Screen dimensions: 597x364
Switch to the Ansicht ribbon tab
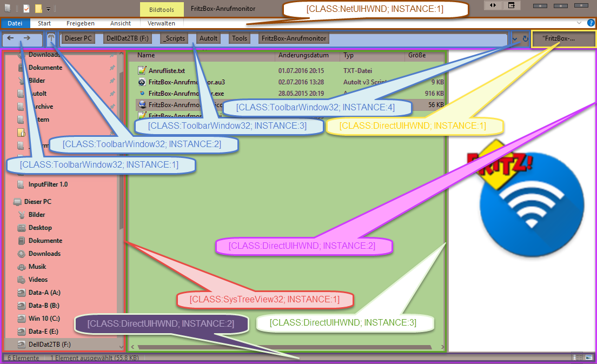[120, 23]
